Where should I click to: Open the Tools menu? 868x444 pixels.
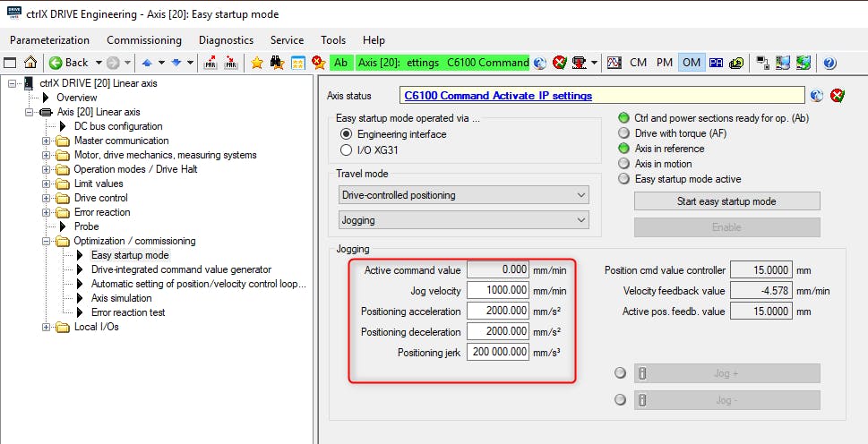(333, 39)
